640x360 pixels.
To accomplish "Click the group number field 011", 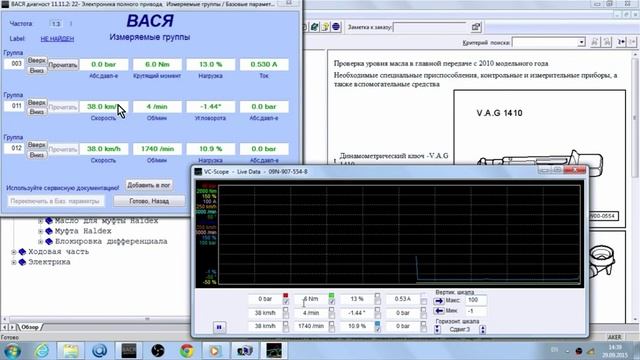I will tap(14, 106).
